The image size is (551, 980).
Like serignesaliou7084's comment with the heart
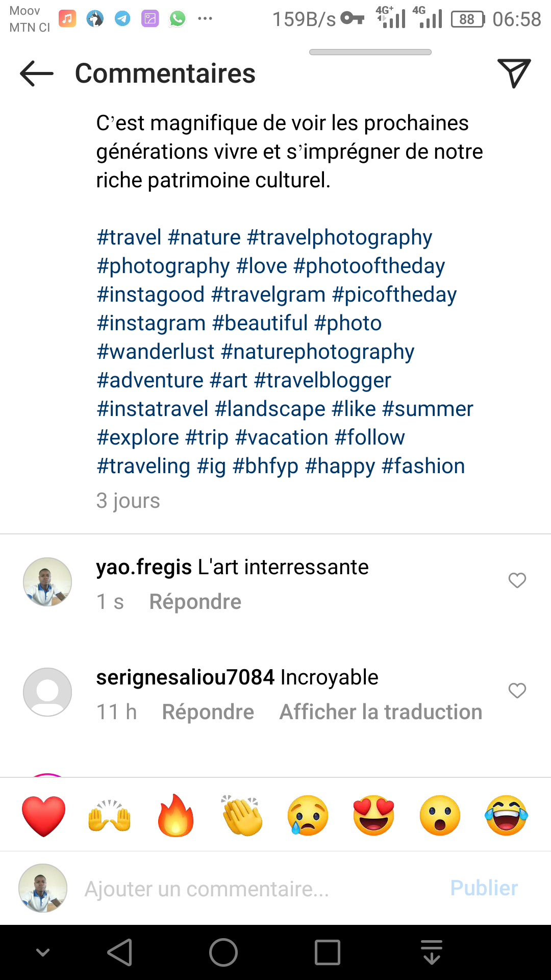click(x=517, y=691)
